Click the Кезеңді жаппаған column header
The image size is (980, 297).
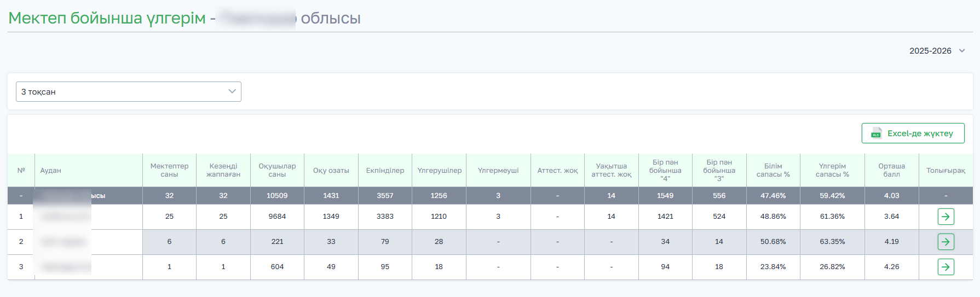[x=223, y=170]
